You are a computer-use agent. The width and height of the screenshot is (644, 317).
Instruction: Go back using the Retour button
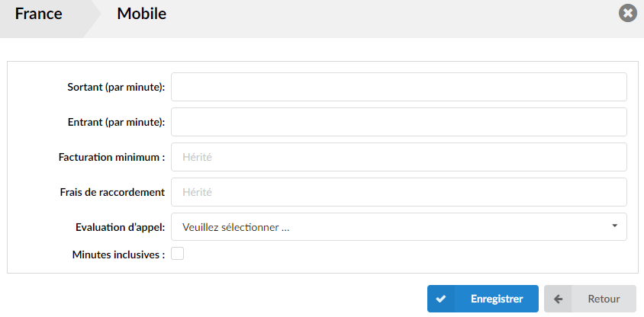590,299
